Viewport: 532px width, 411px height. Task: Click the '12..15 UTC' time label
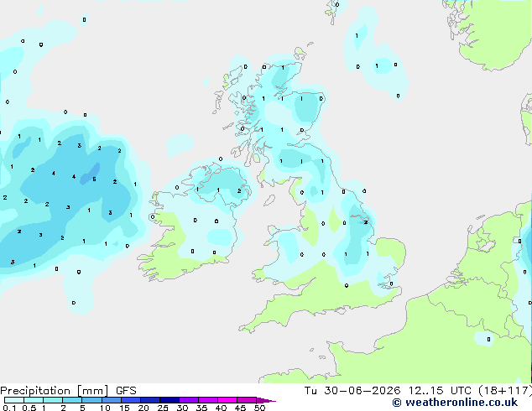440,391
